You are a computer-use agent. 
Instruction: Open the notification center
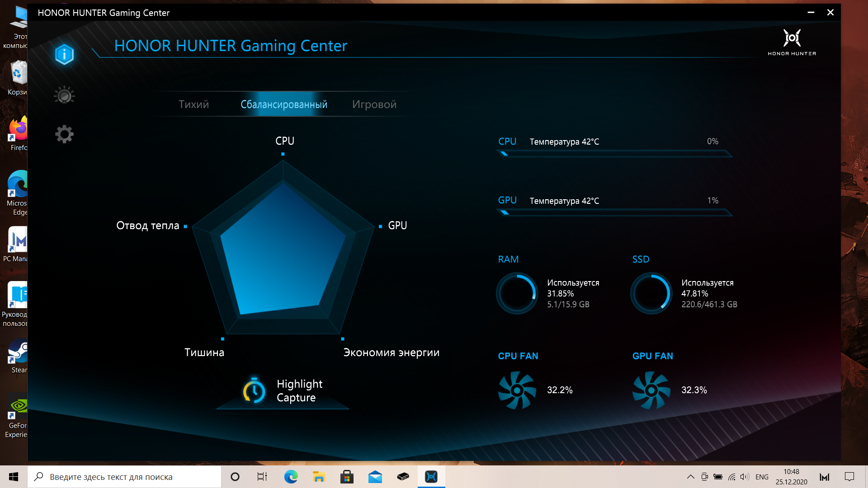click(849, 477)
